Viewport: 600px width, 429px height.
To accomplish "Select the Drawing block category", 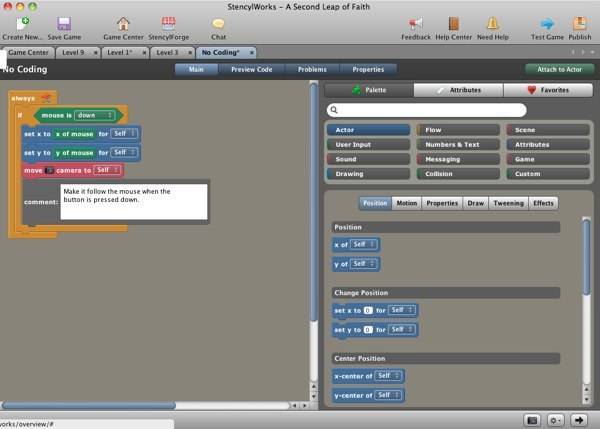I will (368, 174).
